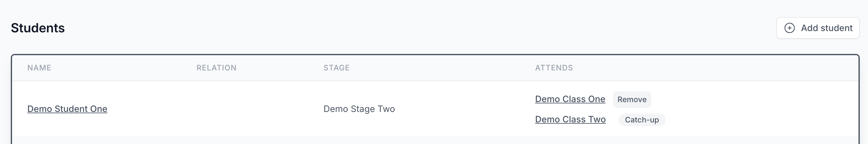Click empty header space right of ATTENDS

coord(707,68)
